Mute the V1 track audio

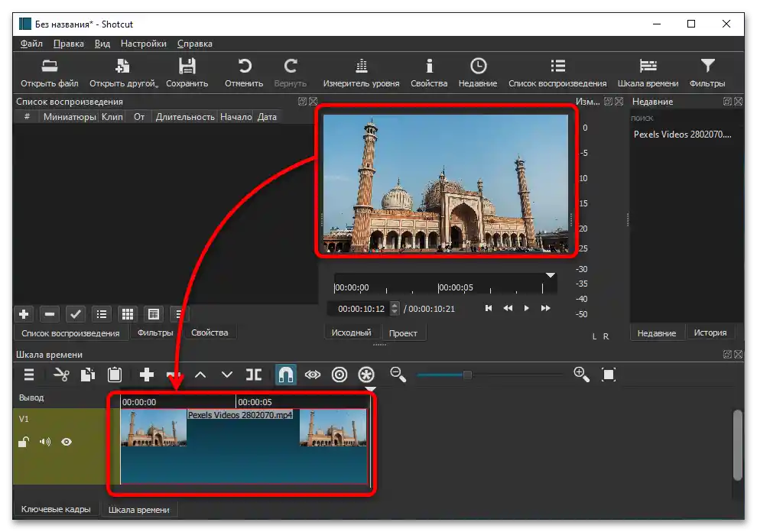[45, 442]
